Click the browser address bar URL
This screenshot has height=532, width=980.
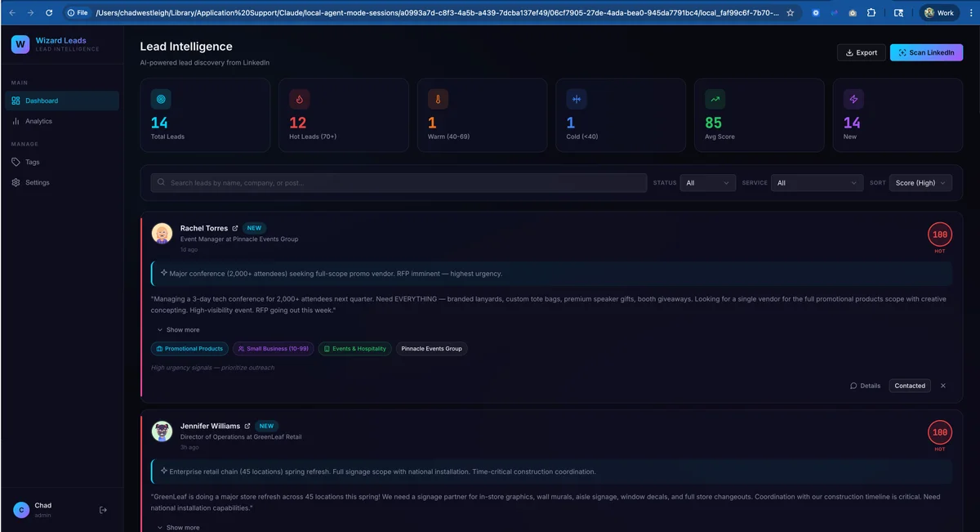[437, 13]
